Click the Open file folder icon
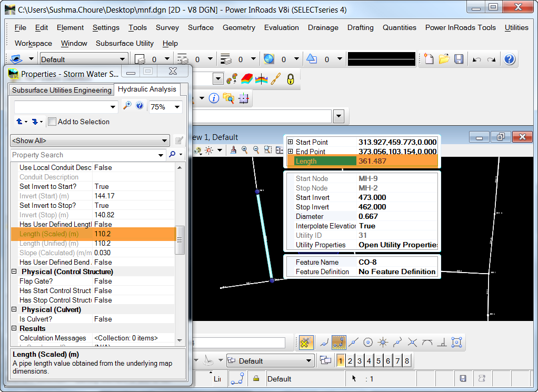 tap(444, 59)
